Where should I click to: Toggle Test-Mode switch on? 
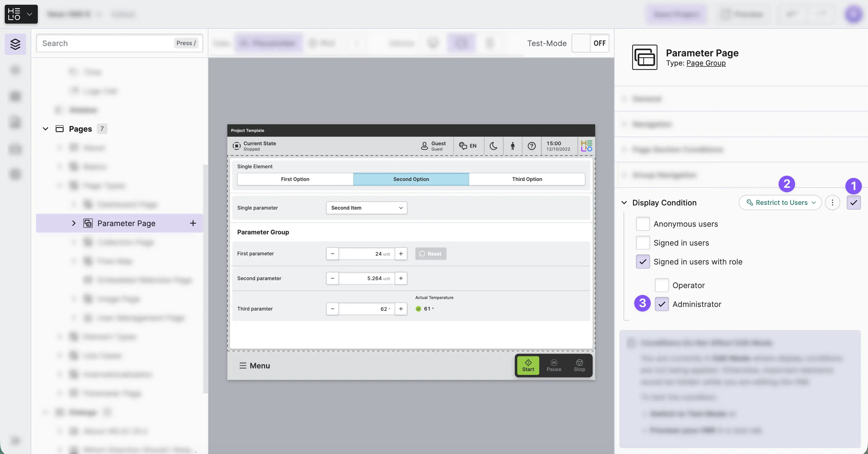(x=590, y=43)
